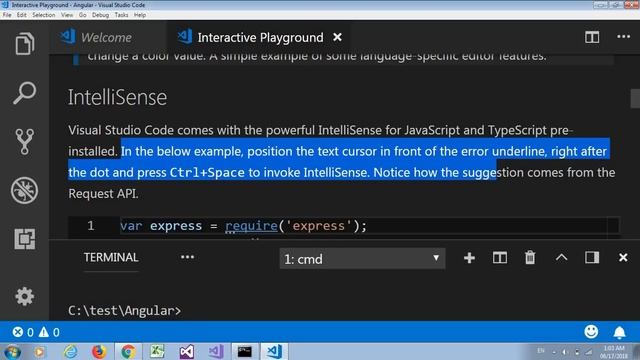Click line number 1 in code sample
The height and width of the screenshot is (360, 640).
tap(91, 226)
